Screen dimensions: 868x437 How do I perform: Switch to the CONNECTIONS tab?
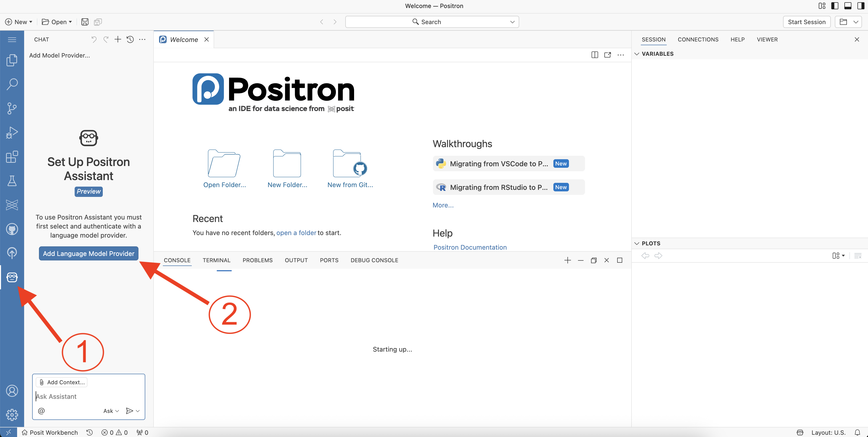click(x=698, y=39)
